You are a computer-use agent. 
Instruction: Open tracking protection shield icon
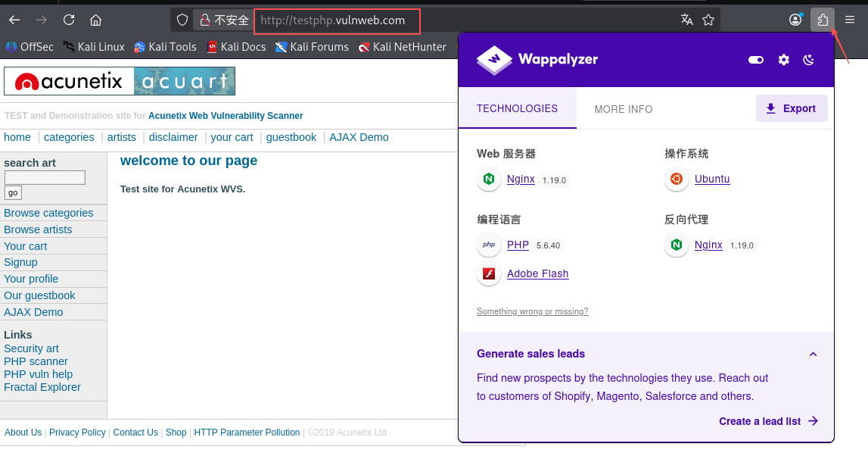point(182,20)
